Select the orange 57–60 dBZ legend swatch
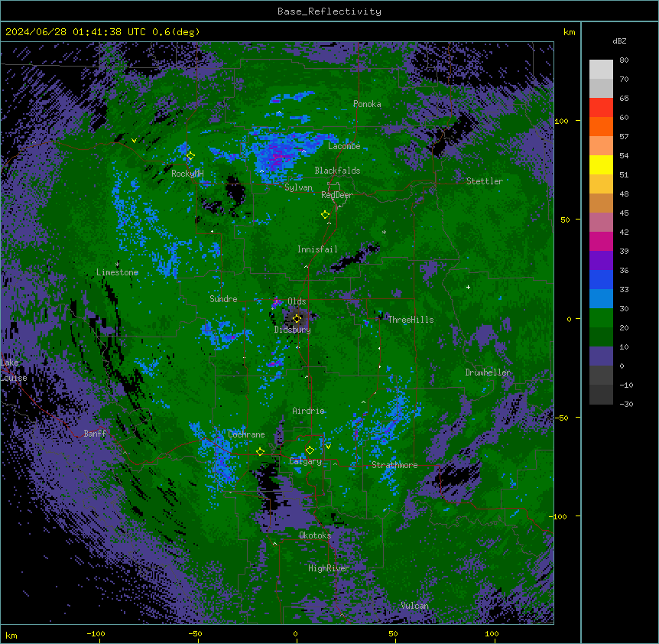Viewport: 659px width, 644px height. 601,126
